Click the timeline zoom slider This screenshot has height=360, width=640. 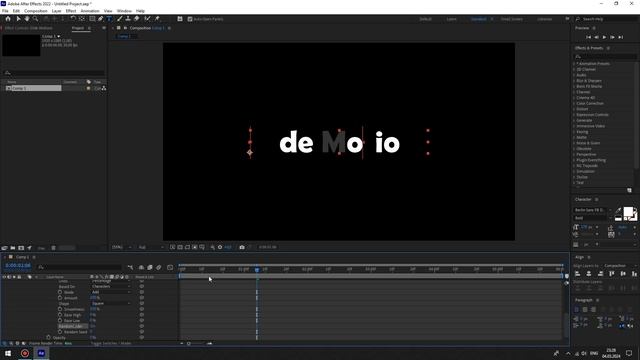coord(189,344)
